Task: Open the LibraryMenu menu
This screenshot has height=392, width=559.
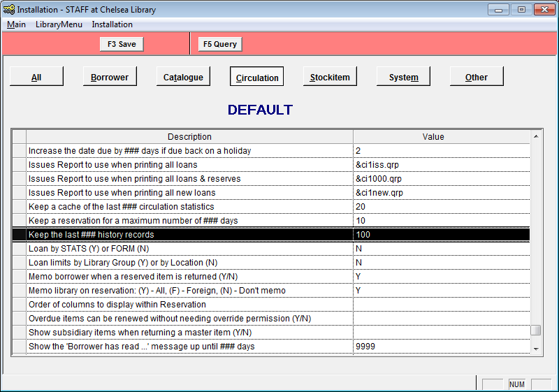Action: pos(59,24)
